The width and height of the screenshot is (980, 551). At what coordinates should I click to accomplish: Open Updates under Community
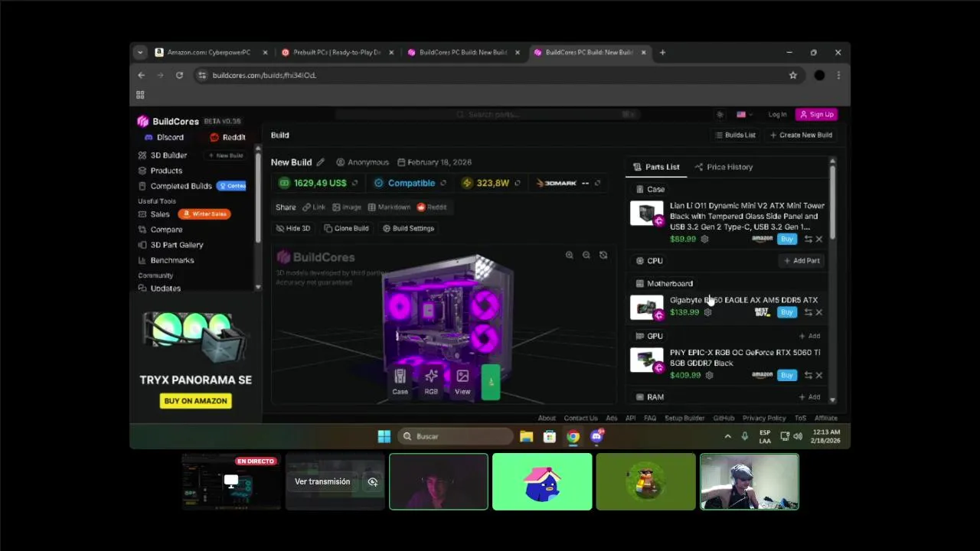pyautogui.click(x=159, y=289)
